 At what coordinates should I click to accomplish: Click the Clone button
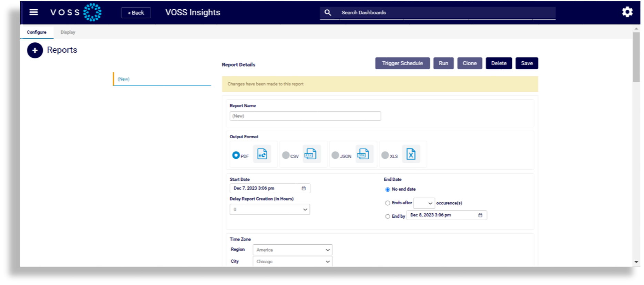pos(470,63)
